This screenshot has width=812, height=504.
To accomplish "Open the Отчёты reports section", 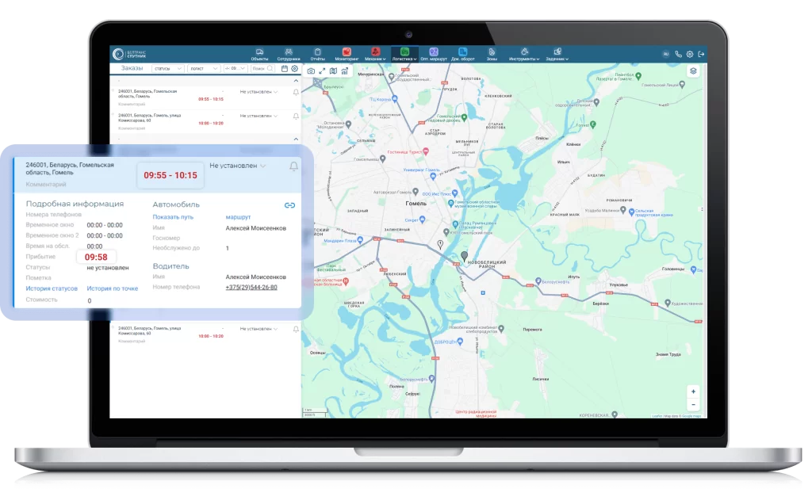I will (x=317, y=55).
